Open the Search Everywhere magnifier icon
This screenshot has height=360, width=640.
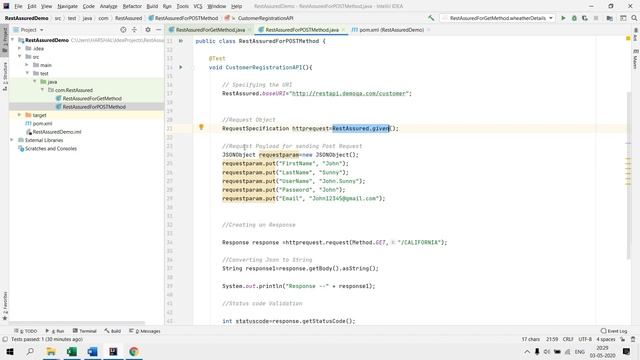pos(634,18)
